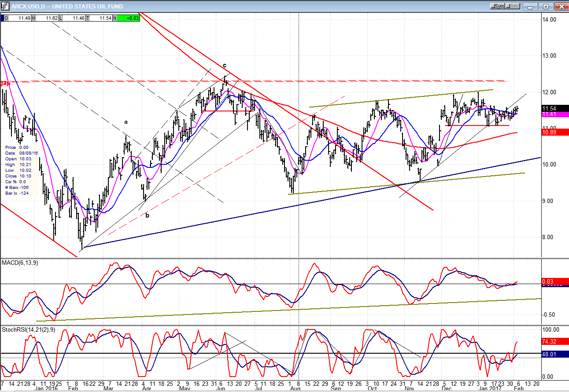
Task: Select the wave label c annotation
Action: [x=224, y=66]
